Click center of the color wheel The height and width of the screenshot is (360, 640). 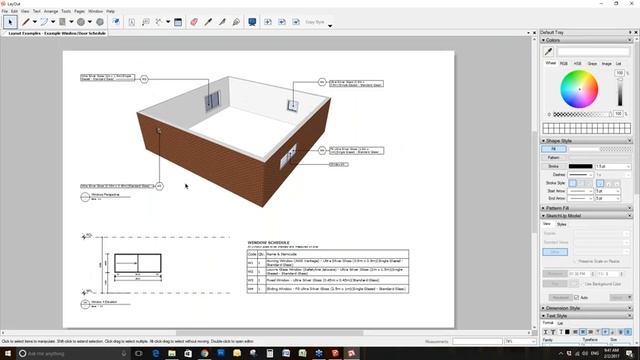(x=579, y=89)
